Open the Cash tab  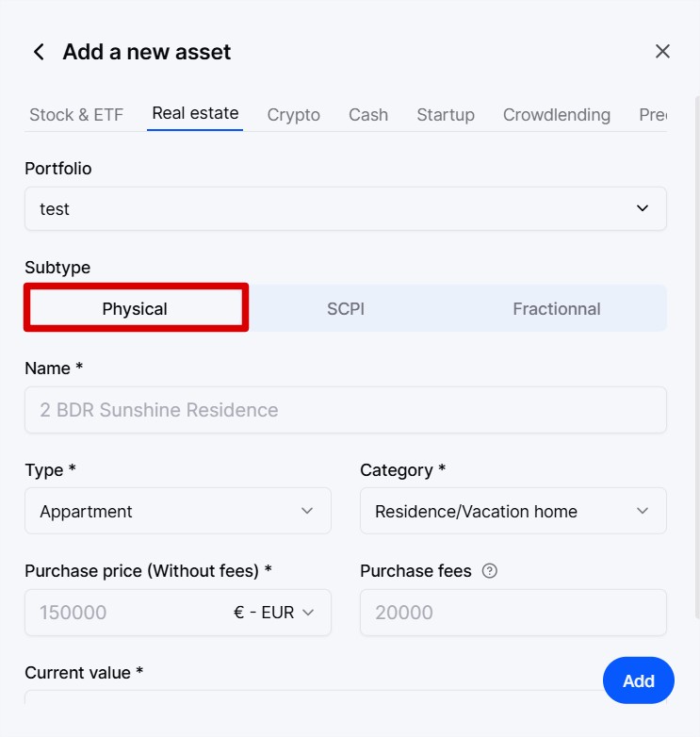(368, 115)
